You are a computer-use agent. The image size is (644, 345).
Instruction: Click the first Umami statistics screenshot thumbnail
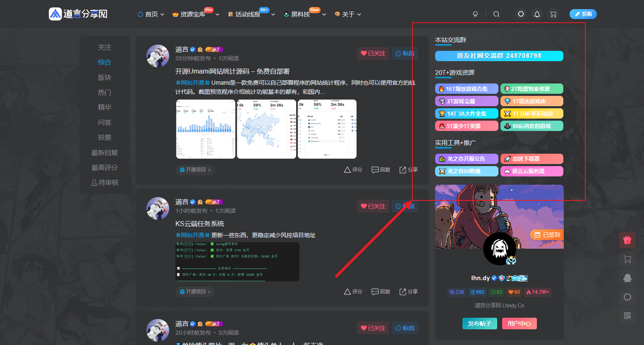[x=206, y=129]
